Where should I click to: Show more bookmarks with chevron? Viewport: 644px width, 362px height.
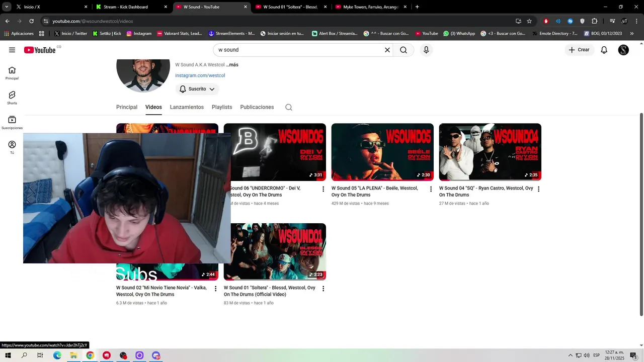tap(632, 34)
